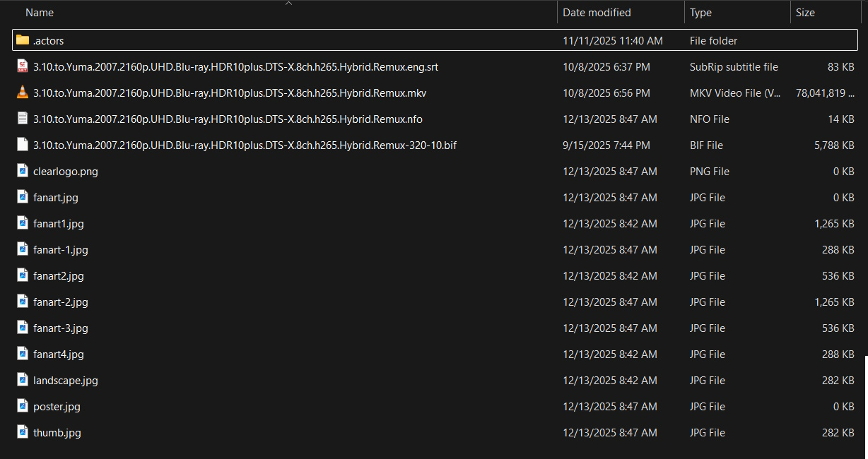Select the Remux-320-10.bif file name
Screen dimensions: 868x459
coord(245,145)
